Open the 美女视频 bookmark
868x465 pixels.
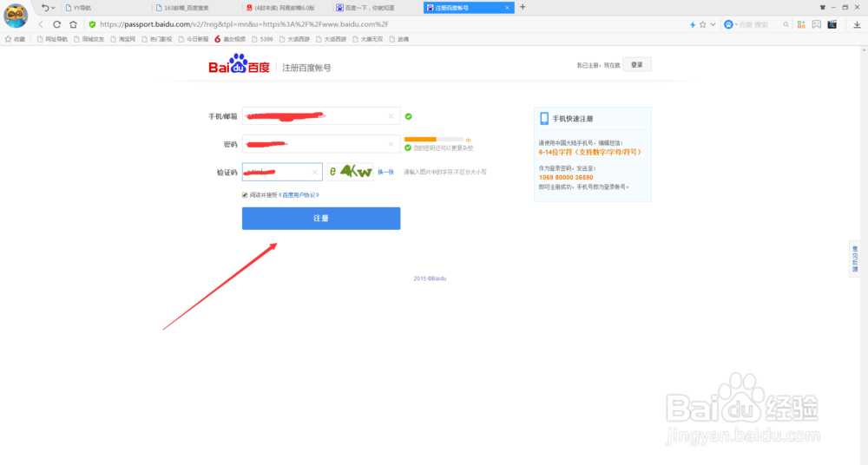[x=230, y=39]
